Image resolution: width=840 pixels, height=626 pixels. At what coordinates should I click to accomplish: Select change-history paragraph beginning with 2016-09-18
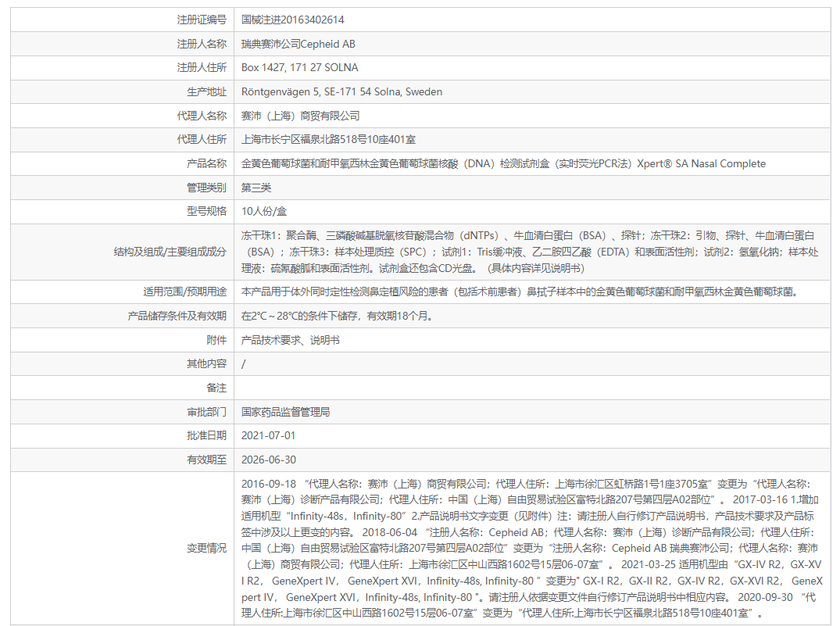coord(531,548)
